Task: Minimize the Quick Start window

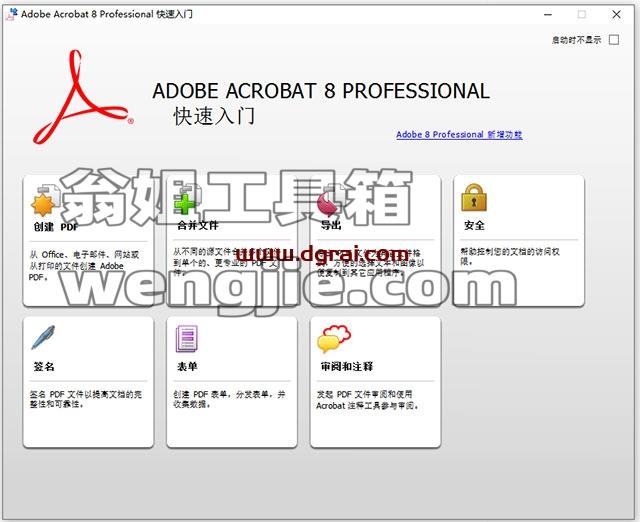Action: click(x=548, y=15)
